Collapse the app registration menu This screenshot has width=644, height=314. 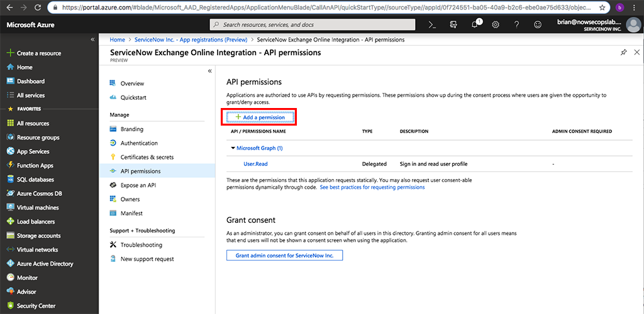click(x=209, y=71)
